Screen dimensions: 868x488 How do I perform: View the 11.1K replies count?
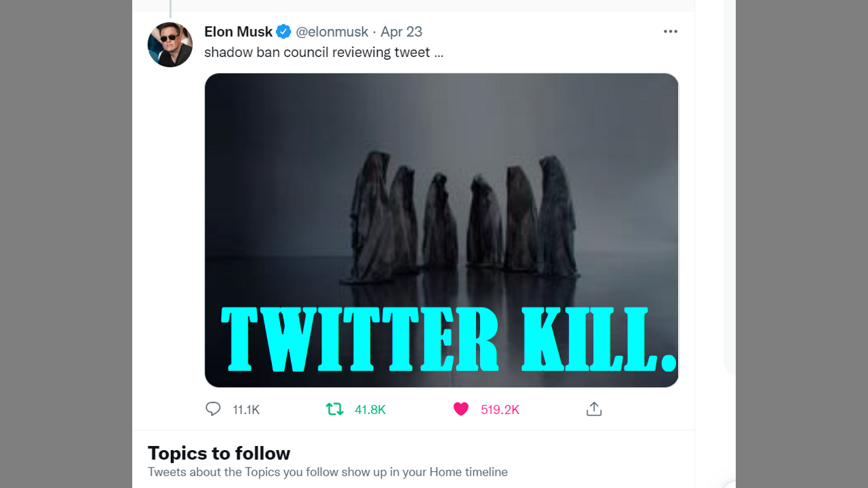click(x=246, y=409)
